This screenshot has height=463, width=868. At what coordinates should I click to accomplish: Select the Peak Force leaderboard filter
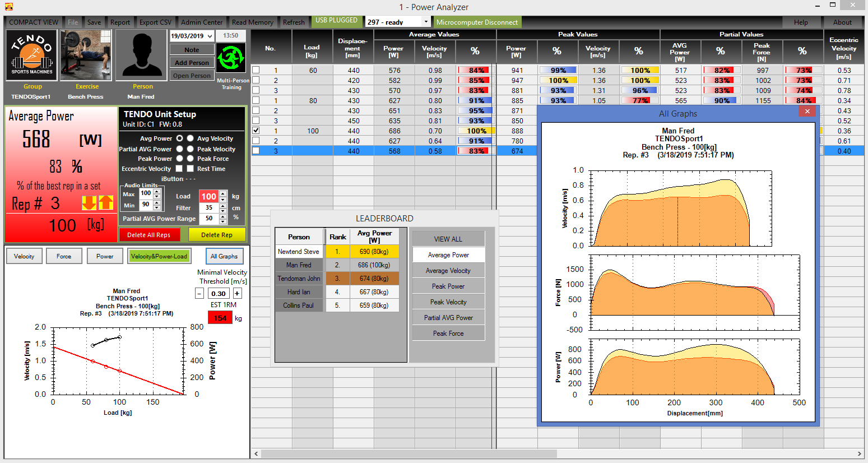coord(448,333)
